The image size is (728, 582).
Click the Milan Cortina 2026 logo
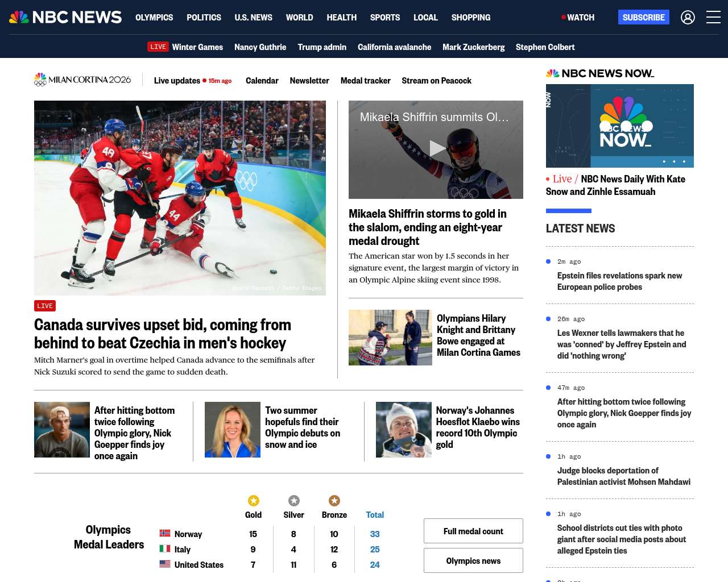coord(82,80)
